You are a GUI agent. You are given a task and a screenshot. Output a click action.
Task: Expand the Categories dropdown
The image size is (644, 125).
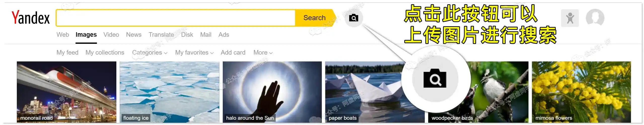coord(150,53)
